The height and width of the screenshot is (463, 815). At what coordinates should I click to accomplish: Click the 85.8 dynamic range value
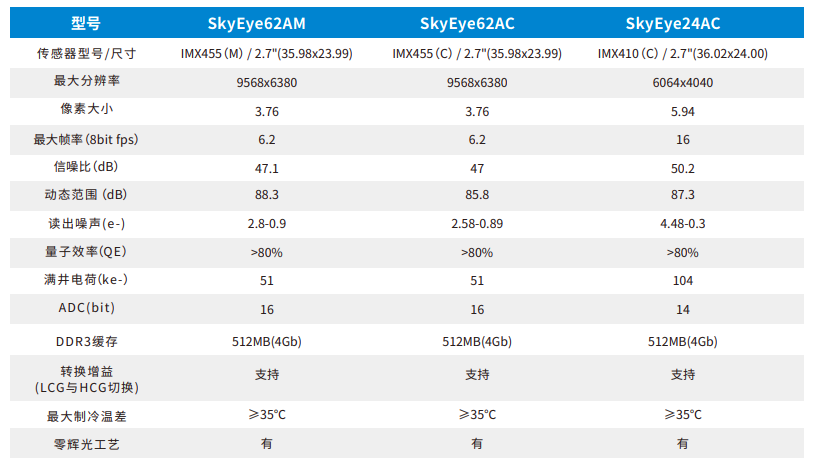pyautogui.click(x=476, y=196)
